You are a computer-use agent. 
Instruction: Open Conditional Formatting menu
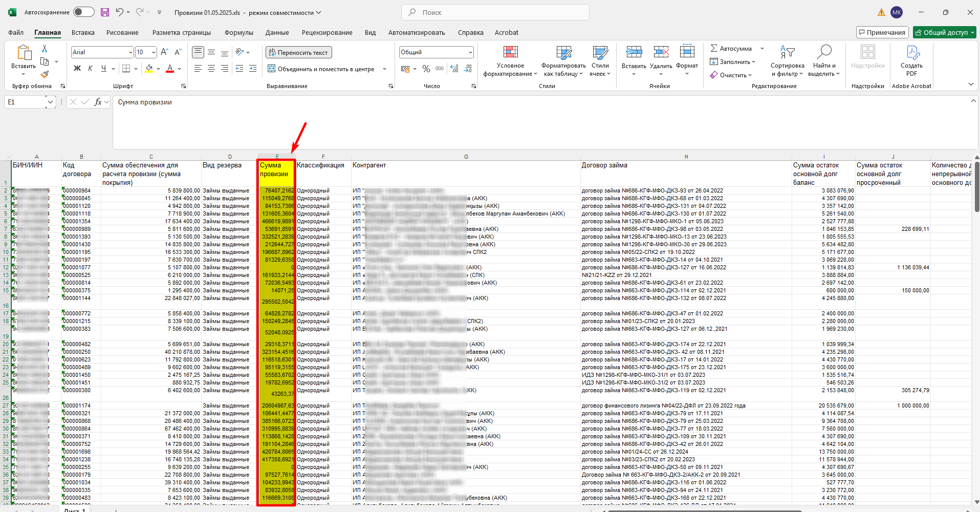[510, 61]
